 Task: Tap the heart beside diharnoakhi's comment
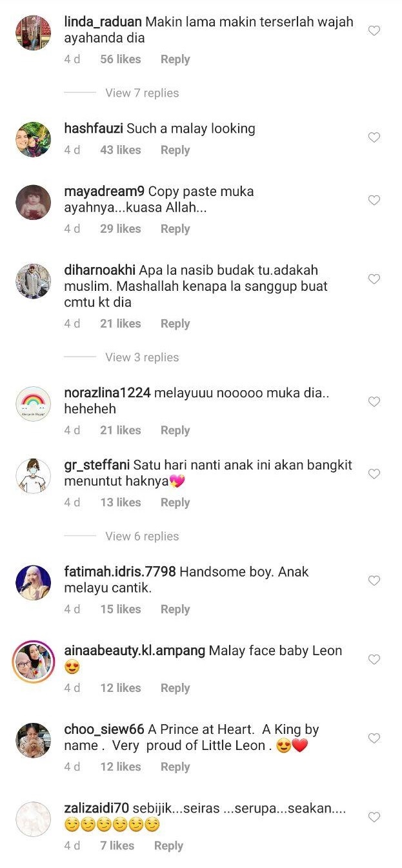pos(374,279)
